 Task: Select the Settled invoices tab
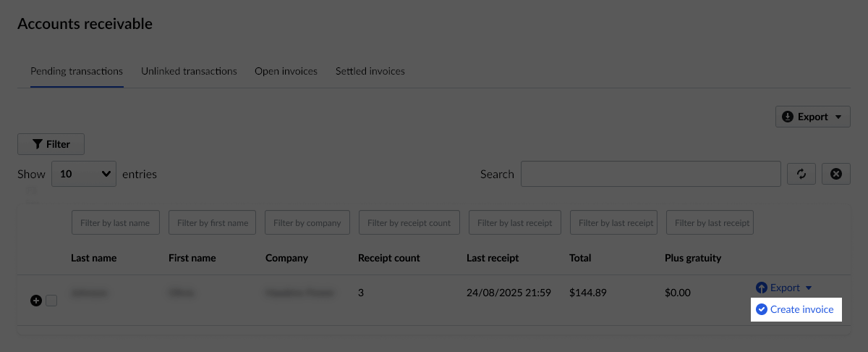(370, 71)
